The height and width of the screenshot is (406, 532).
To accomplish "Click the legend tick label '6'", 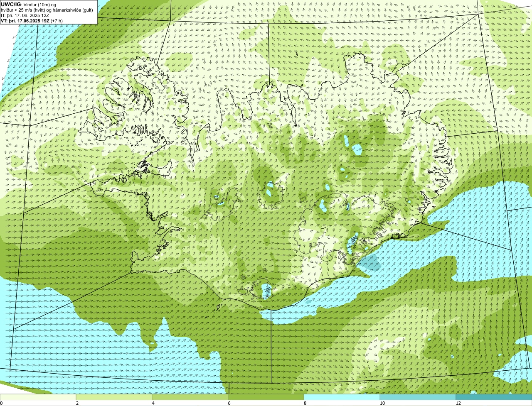I will pos(229,403).
